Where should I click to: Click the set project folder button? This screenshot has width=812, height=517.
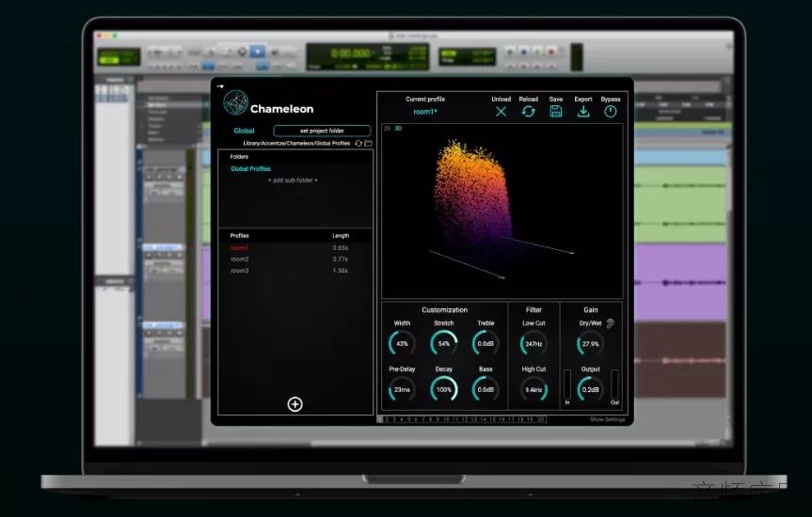coord(322,131)
